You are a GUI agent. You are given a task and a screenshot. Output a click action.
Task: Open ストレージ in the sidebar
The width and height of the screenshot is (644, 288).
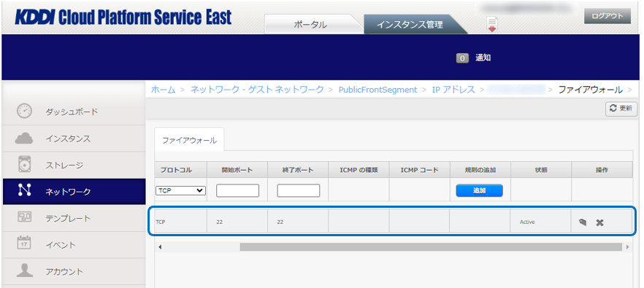pyautogui.click(x=74, y=165)
